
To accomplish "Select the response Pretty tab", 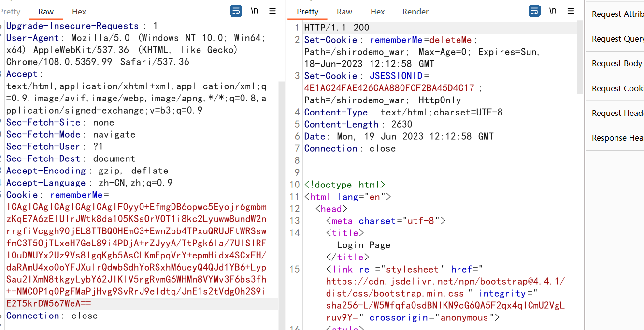I will [x=308, y=12].
